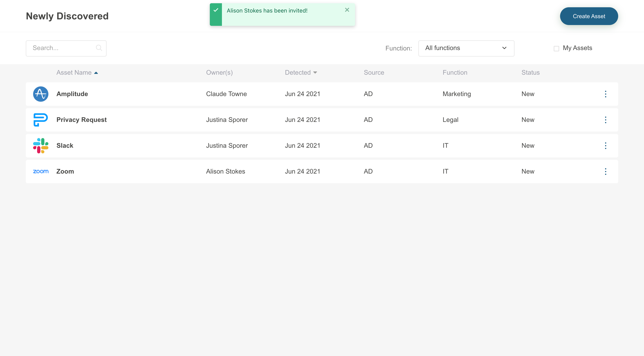Click the search magnifier icon
The width and height of the screenshot is (644, 356).
[99, 48]
